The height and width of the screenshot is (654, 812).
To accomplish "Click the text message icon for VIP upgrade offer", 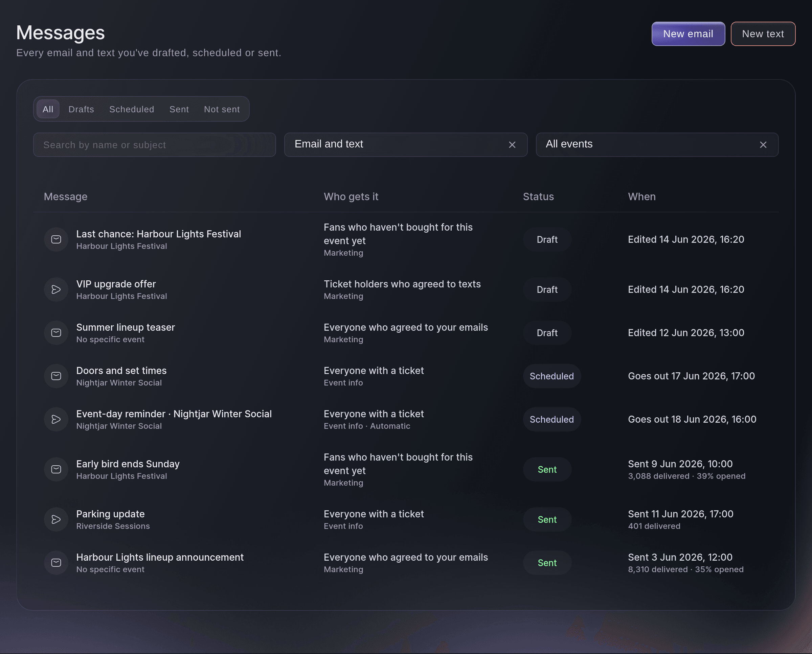I will [56, 290].
